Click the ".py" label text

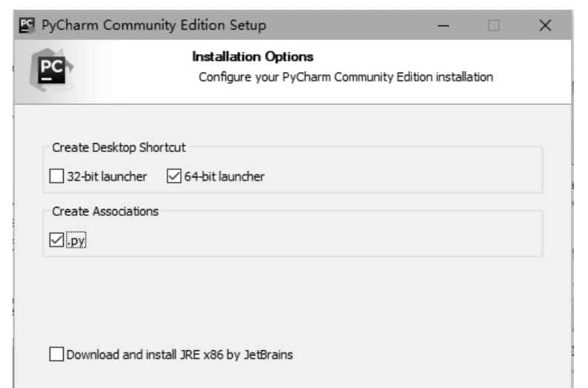point(78,241)
